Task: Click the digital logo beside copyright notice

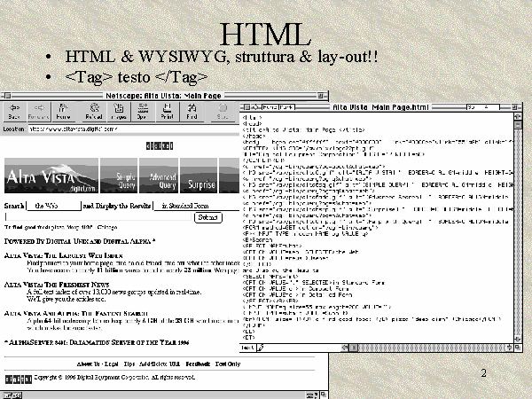Action: [19, 379]
